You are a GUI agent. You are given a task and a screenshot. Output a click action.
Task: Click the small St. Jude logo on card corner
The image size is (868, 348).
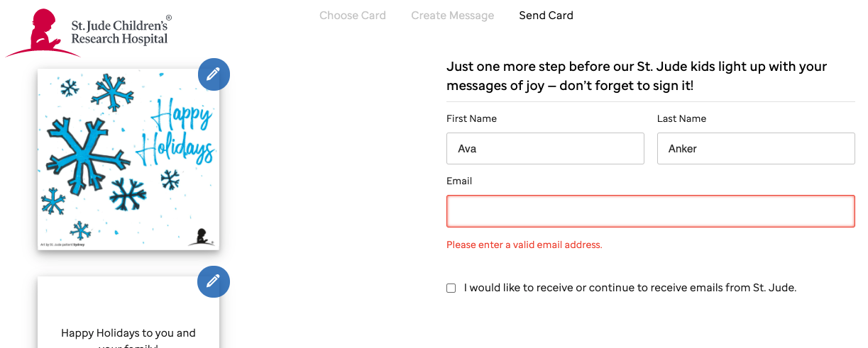click(x=200, y=237)
